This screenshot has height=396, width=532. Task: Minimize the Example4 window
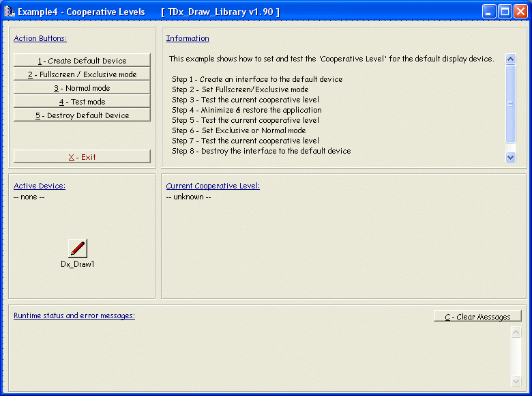tap(489, 12)
